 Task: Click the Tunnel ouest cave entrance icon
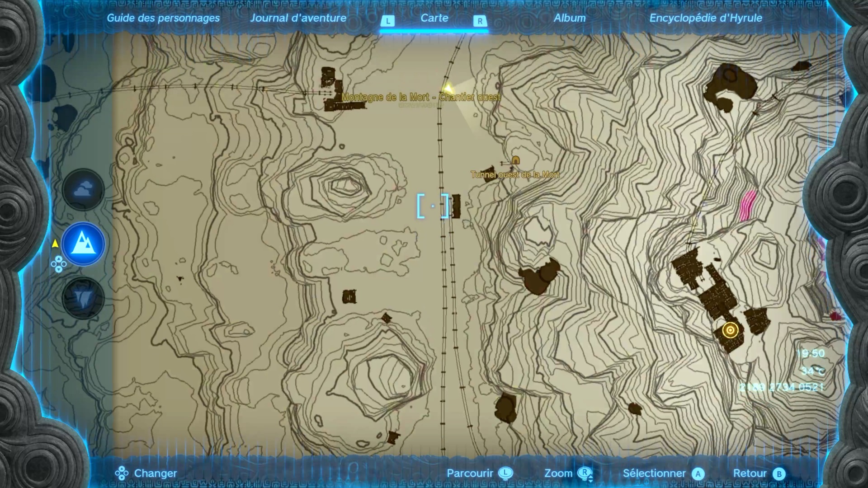[x=515, y=160]
